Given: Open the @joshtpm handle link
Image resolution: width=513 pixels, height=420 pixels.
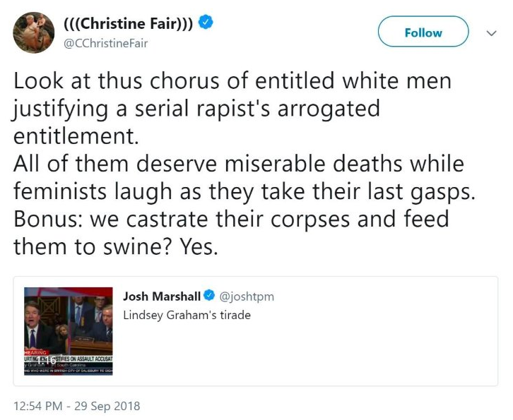Looking at the screenshot, I should coord(247,296).
